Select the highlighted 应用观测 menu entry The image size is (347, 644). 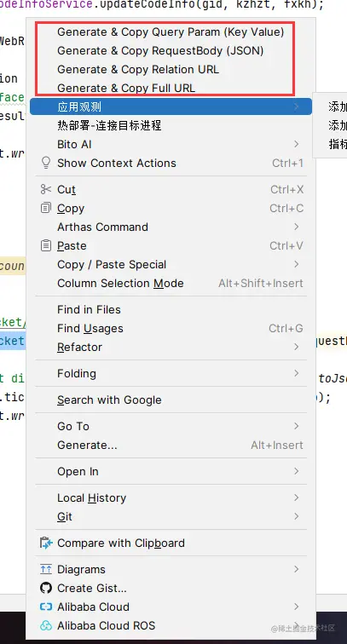point(171,106)
